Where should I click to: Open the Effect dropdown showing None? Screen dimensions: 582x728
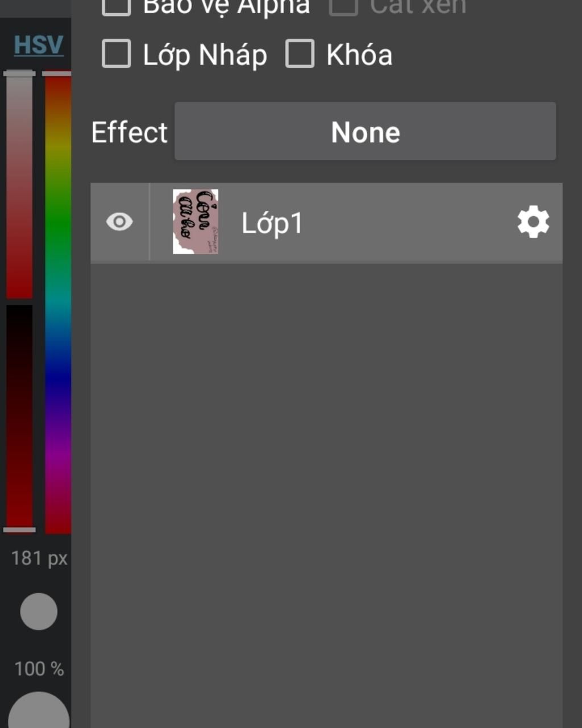365,131
